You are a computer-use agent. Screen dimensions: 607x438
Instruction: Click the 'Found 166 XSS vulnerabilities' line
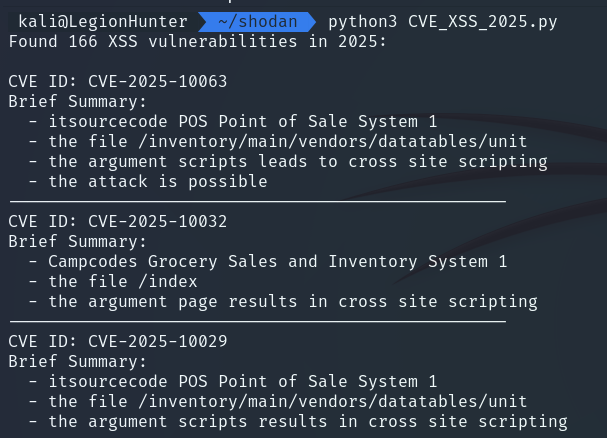[x=197, y=41]
